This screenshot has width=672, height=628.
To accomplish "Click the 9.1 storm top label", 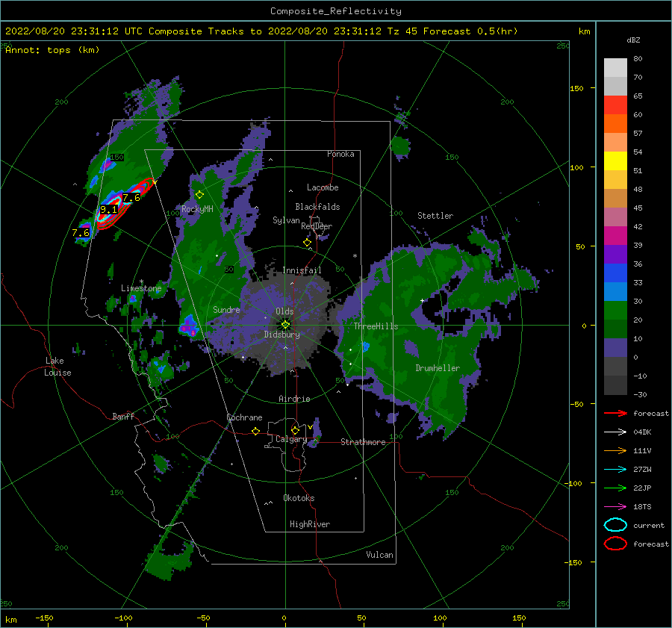I will point(108,210).
